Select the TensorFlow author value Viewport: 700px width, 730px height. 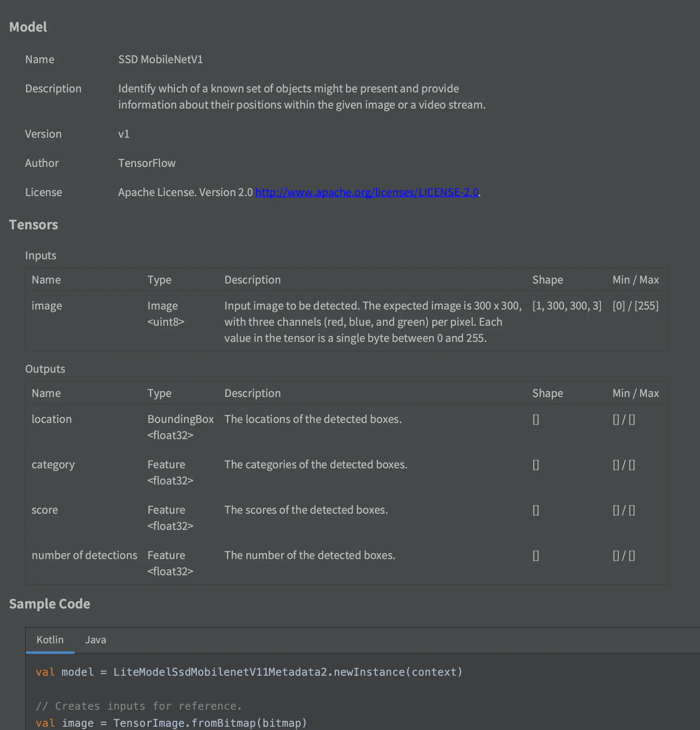(x=147, y=163)
